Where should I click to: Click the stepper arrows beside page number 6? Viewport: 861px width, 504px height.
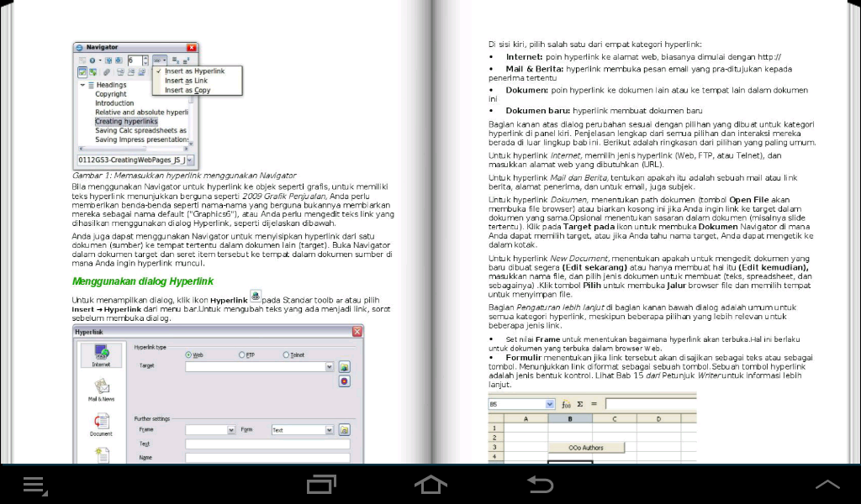click(145, 60)
